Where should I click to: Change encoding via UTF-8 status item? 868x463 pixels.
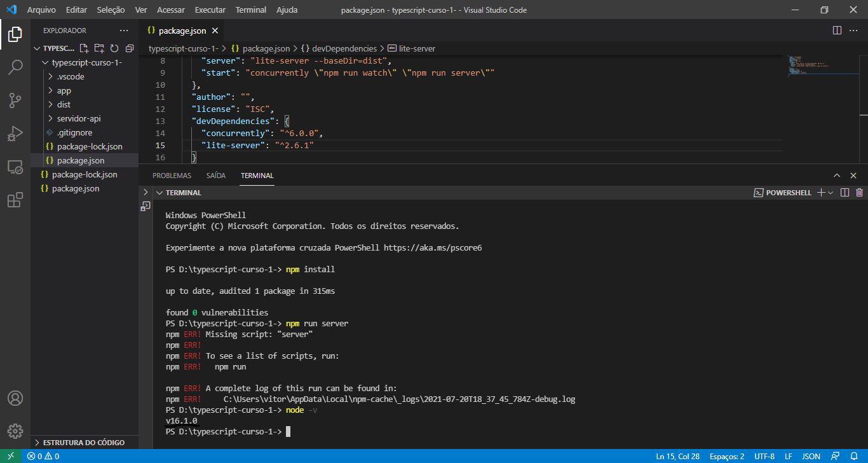coord(764,456)
